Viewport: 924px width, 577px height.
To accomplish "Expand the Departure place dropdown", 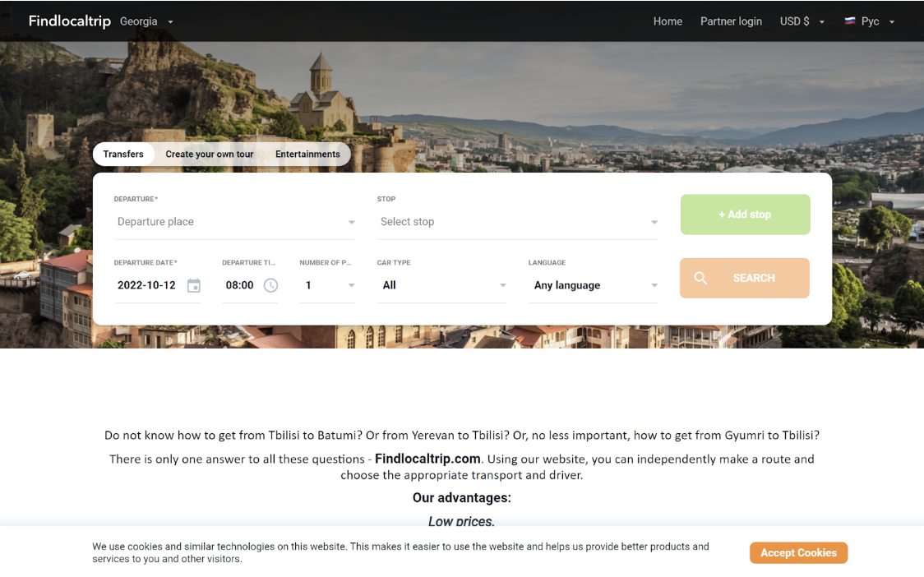I will [x=234, y=222].
